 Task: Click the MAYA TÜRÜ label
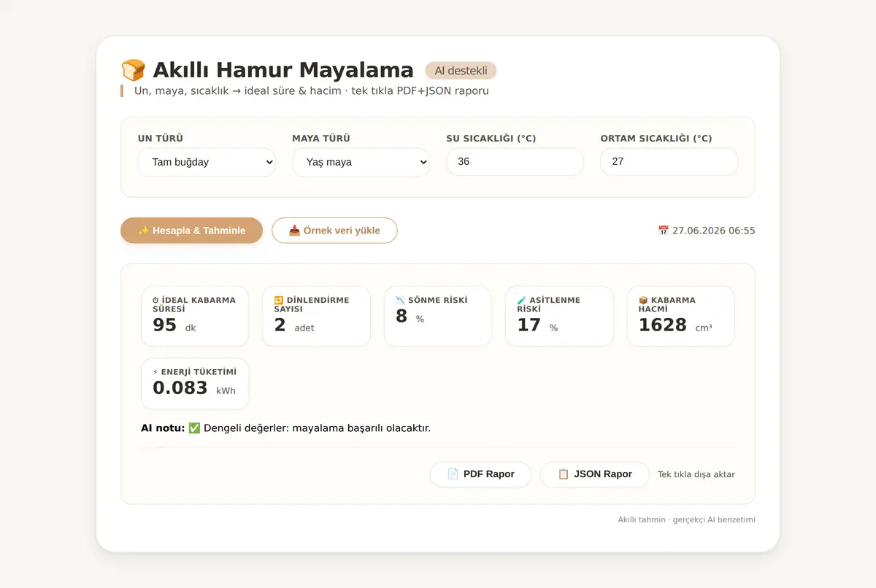321,139
